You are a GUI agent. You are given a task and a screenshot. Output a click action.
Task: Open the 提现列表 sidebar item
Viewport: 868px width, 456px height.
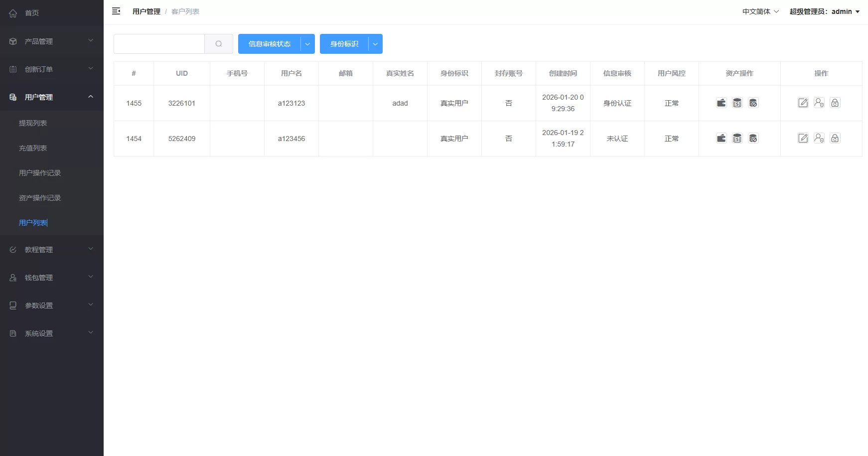click(x=33, y=123)
